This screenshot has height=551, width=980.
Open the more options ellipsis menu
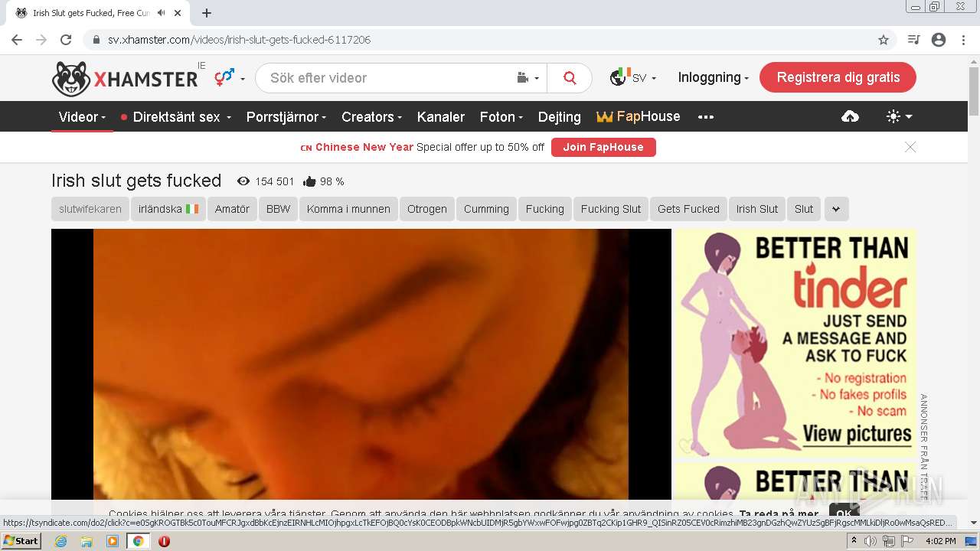coord(706,117)
